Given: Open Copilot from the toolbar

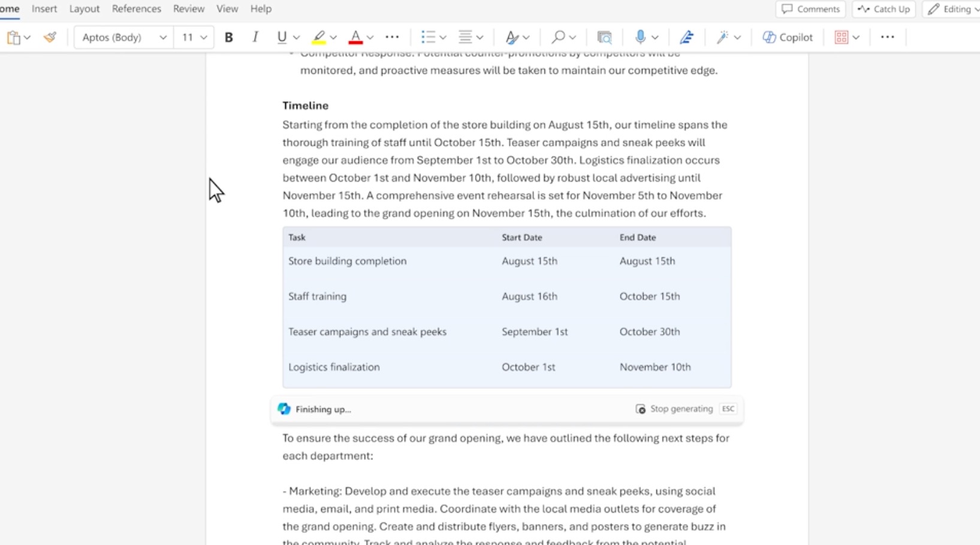Looking at the screenshot, I should (x=787, y=37).
